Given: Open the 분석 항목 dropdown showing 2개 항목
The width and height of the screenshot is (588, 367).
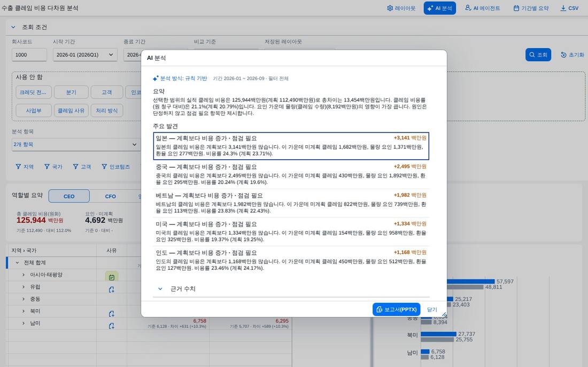Looking at the screenshot, I should (76, 144).
